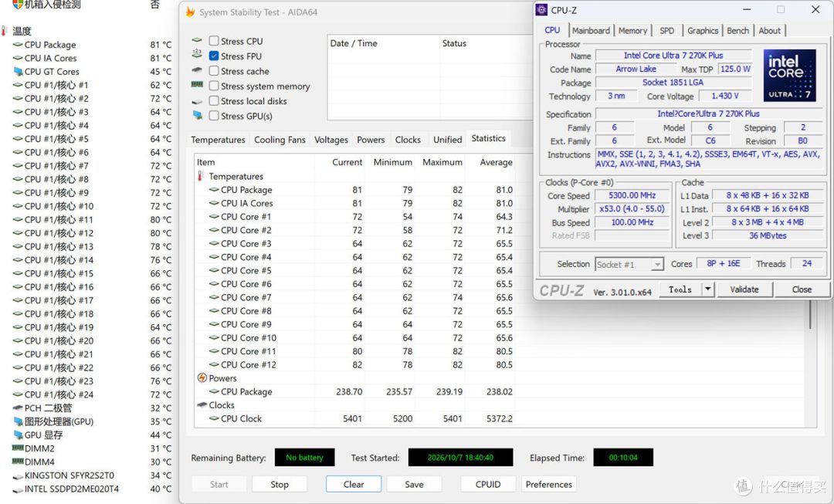Switch to the SPD tab in CPU-Z

(x=667, y=31)
